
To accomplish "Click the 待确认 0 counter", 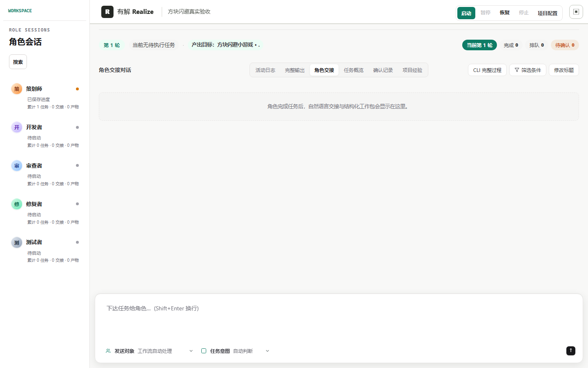I will coord(565,45).
